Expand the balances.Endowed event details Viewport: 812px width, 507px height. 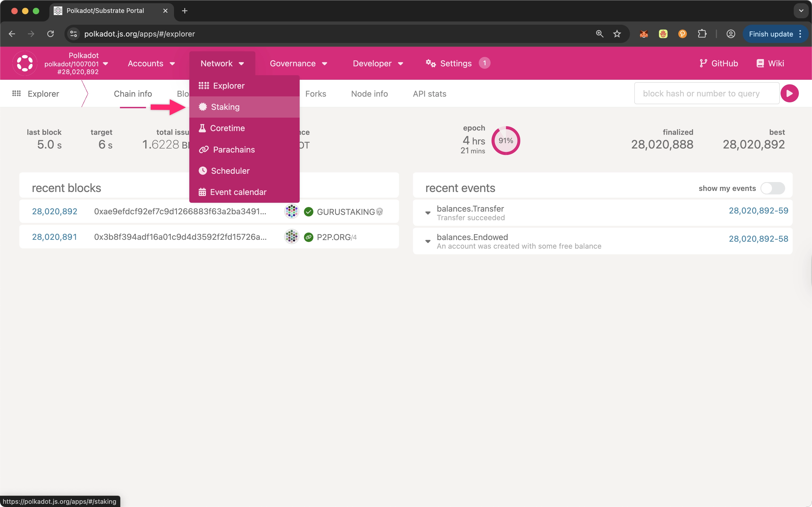point(428,241)
